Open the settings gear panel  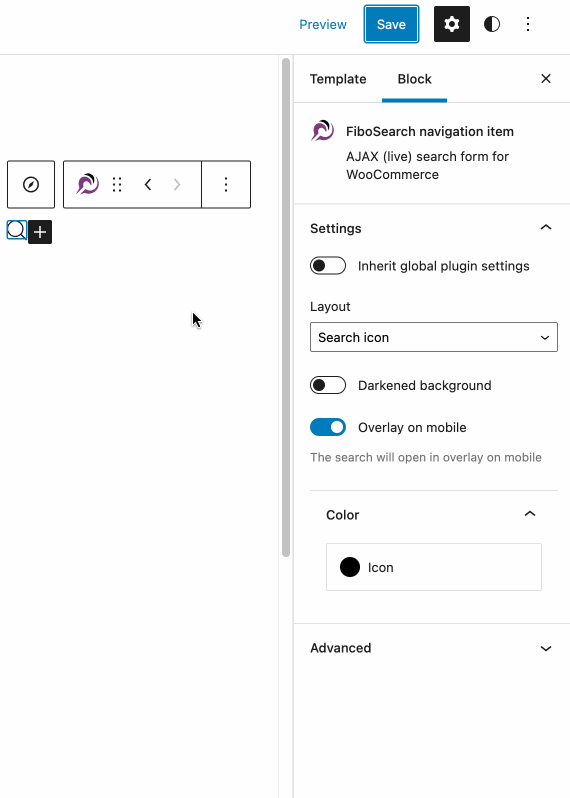(x=451, y=24)
